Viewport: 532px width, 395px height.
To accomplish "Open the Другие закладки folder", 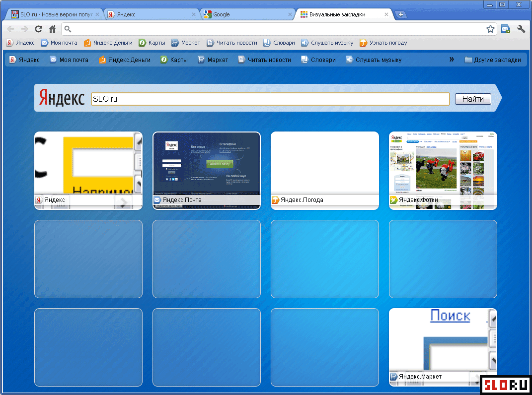I will click(493, 60).
